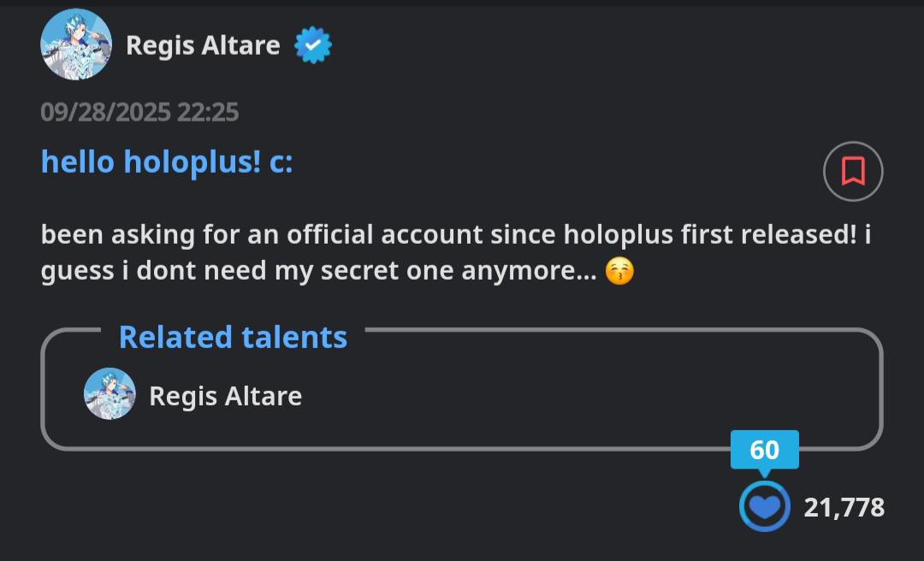The height and width of the screenshot is (561, 924).
Task: Click the post date 09/28/2025
Action: 106,112
